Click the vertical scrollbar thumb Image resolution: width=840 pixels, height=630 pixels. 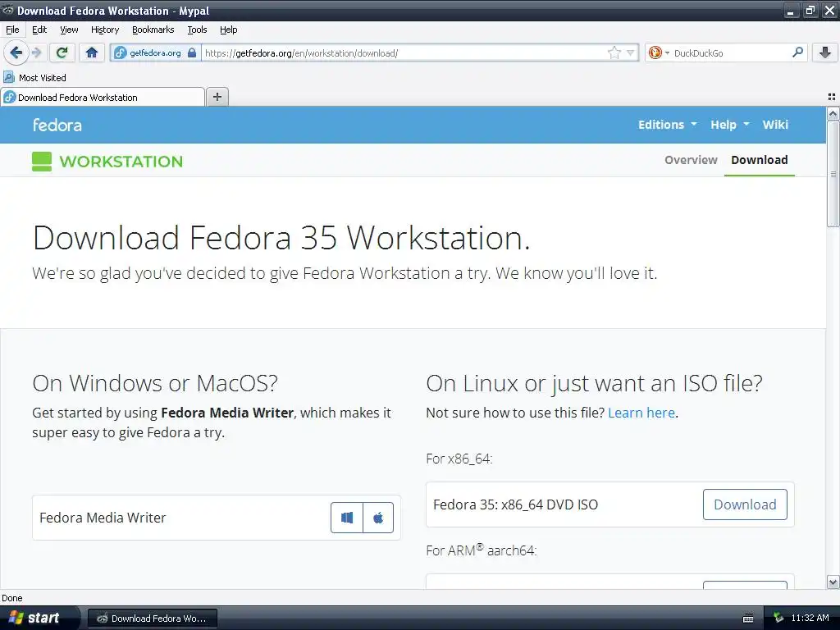pyautogui.click(x=833, y=174)
